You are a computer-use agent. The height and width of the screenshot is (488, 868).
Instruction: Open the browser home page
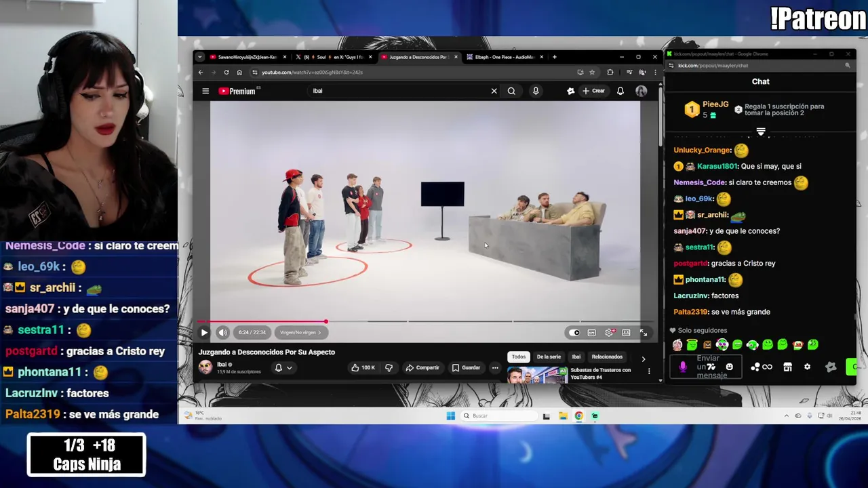(x=239, y=73)
